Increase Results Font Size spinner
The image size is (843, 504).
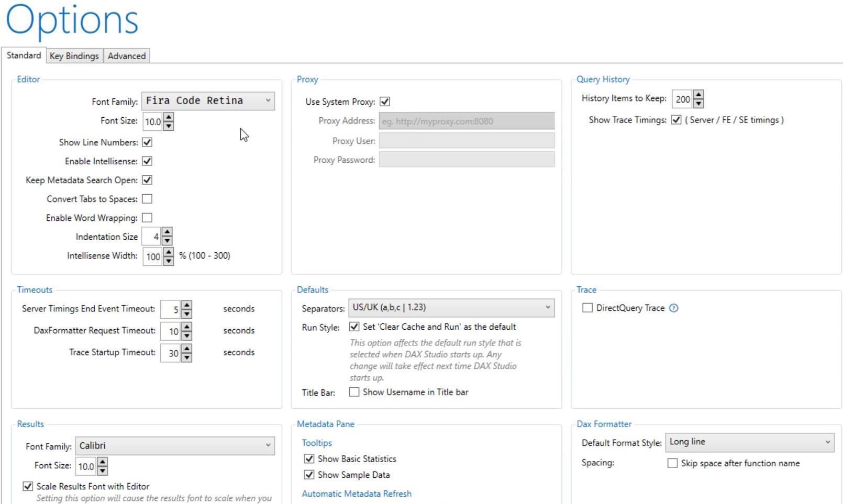point(103,462)
